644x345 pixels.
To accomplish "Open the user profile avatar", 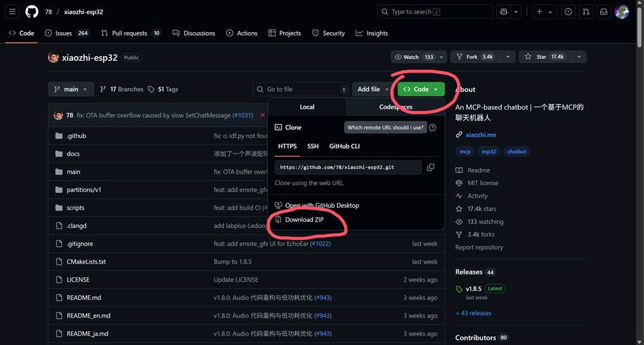I will [621, 12].
